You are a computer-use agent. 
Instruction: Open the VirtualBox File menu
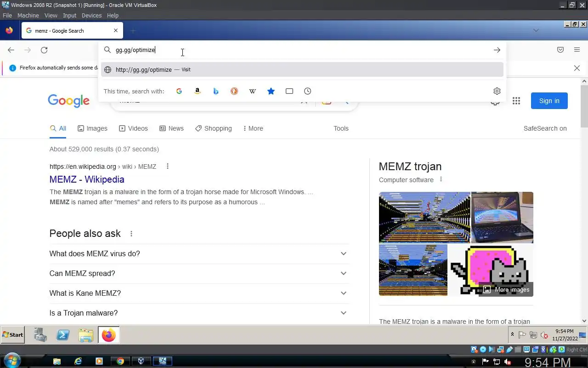click(7, 15)
